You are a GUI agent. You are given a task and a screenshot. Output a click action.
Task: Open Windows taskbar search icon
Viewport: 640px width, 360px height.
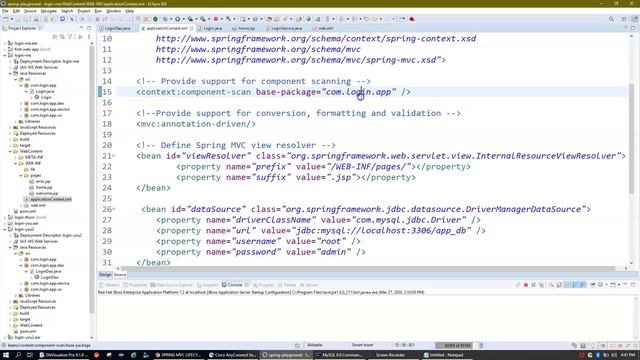18,355
